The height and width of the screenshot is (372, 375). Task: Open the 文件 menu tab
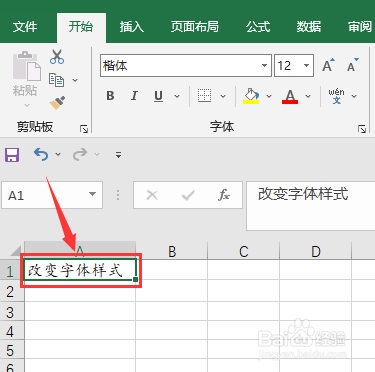click(x=25, y=27)
